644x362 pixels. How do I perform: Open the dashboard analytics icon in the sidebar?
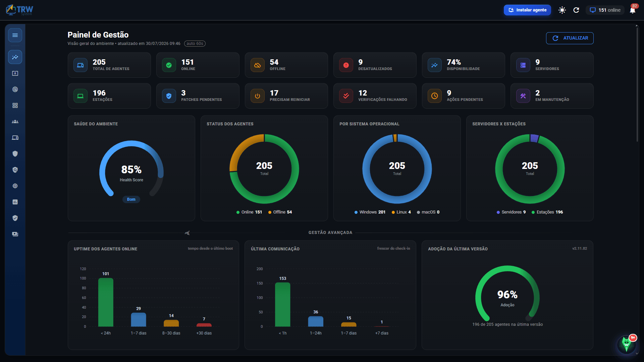click(x=15, y=57)
